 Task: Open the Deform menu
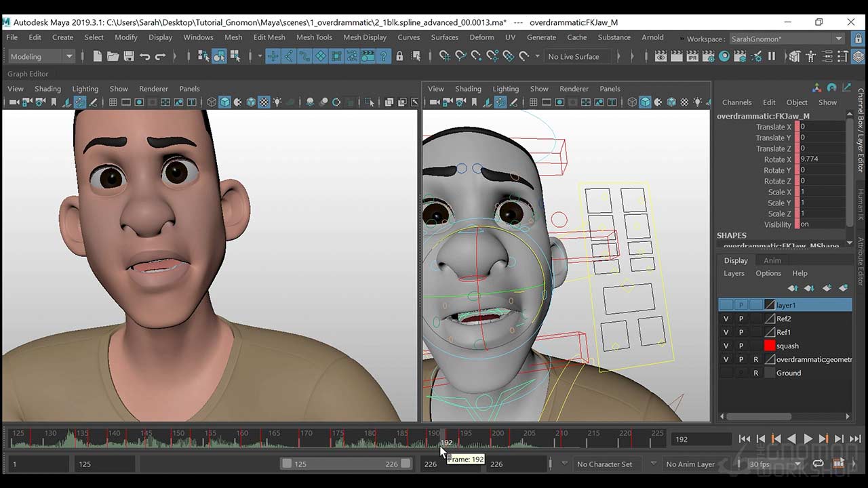(x=481, y=37)
